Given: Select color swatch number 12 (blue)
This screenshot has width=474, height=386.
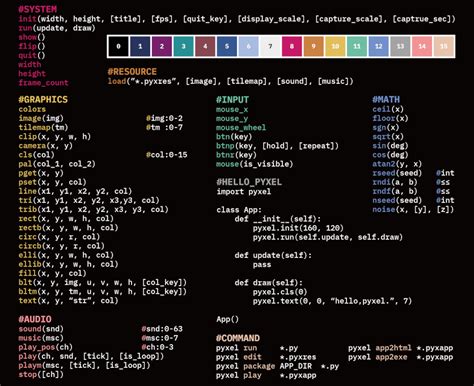Looking at the screenshot, I should click(378, 46).
